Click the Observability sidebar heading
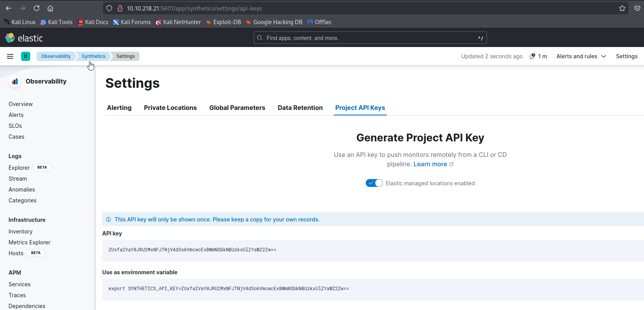 (x=46, y=81)
